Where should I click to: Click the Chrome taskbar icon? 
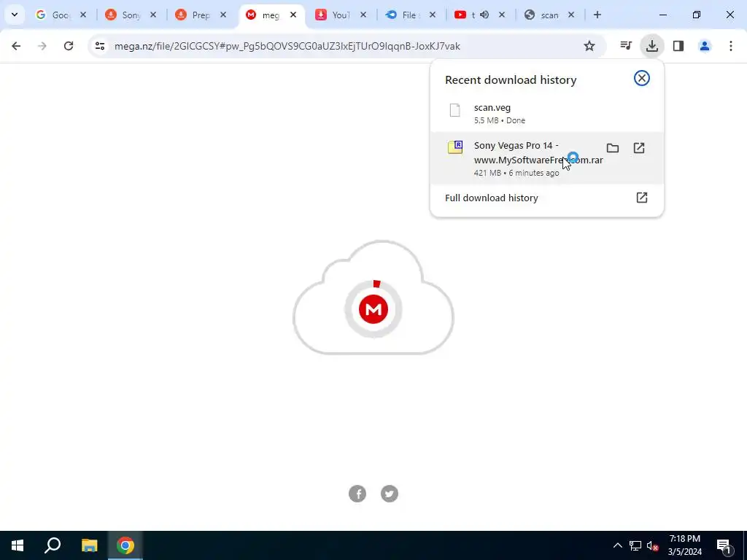pyautogui.click(x=125, y=545)
